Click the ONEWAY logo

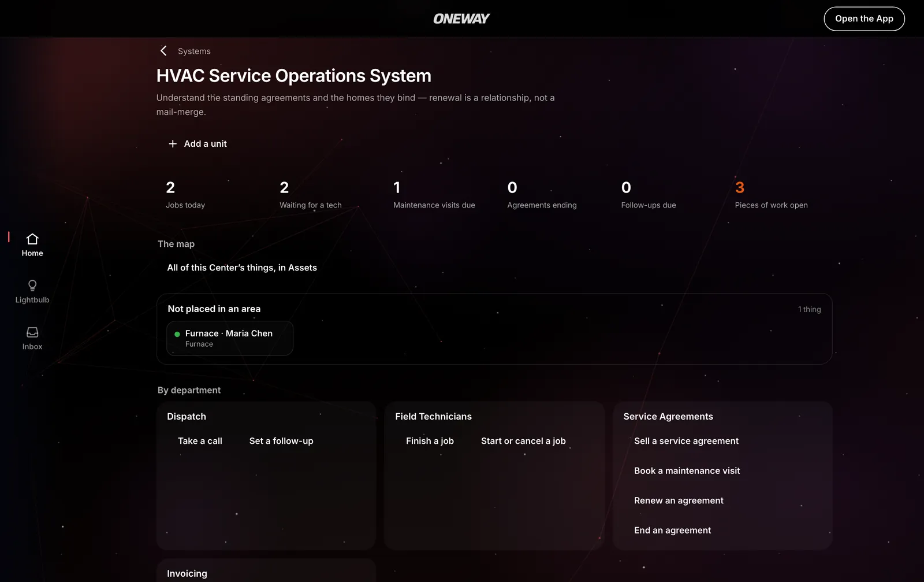(x=461, y=18)
